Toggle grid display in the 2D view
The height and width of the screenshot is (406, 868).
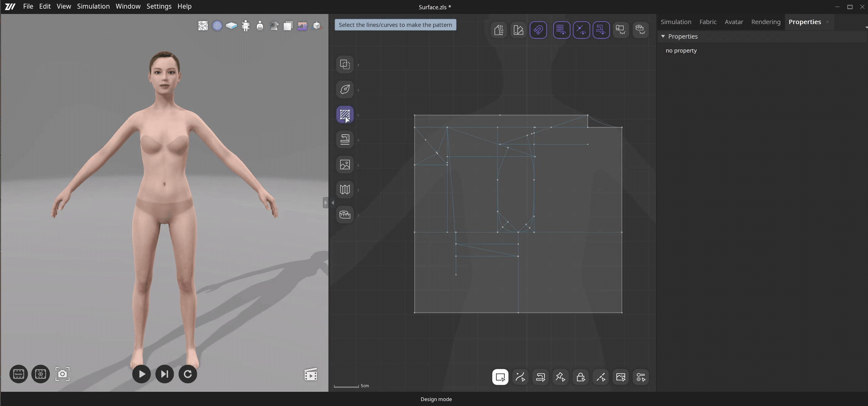pos(562,30)
